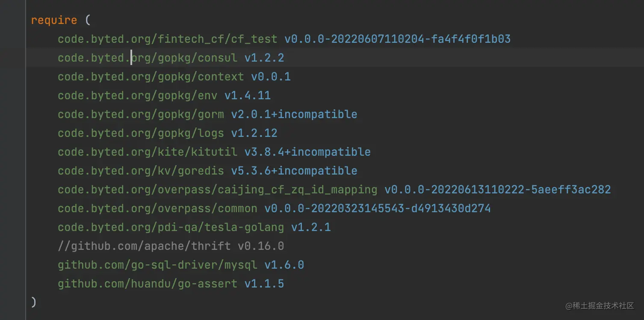Click the consul version v1.2.2
This screenshot has width=644, height=320.
click(264, 58)
